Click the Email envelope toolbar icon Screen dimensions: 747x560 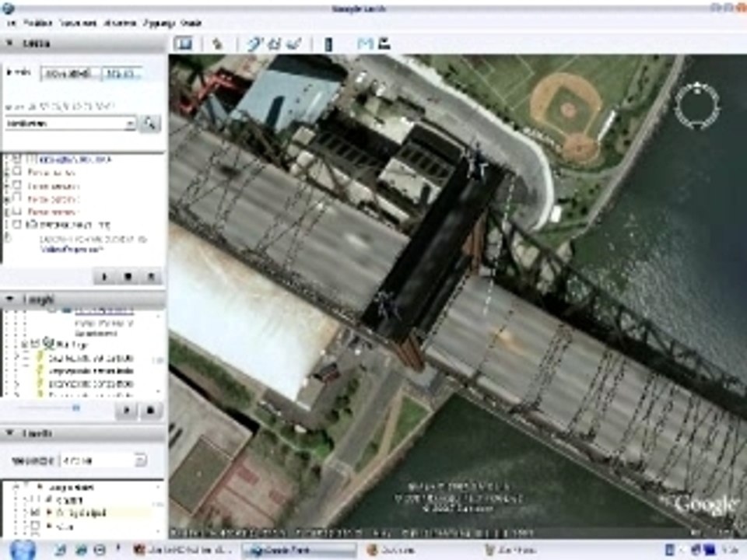365,44
